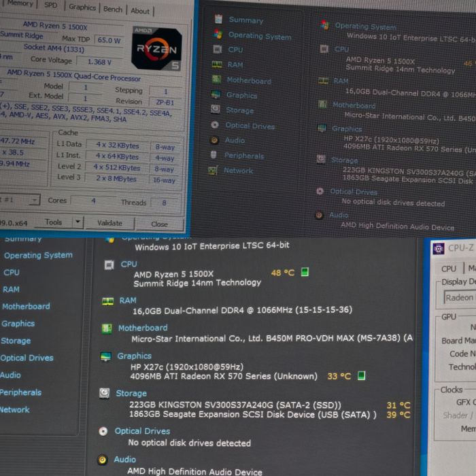Open the Bench tab in CPU-Z
This screenshot has width=476, height=476.
(x=113, y=9)
